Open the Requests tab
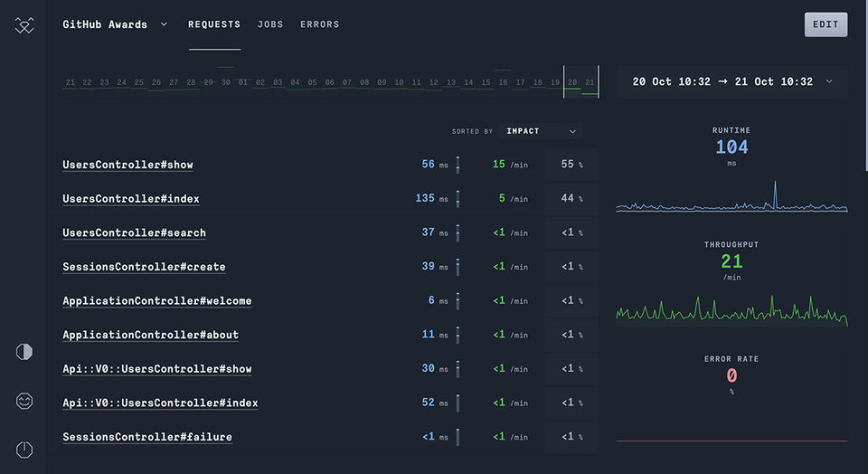 214,24
